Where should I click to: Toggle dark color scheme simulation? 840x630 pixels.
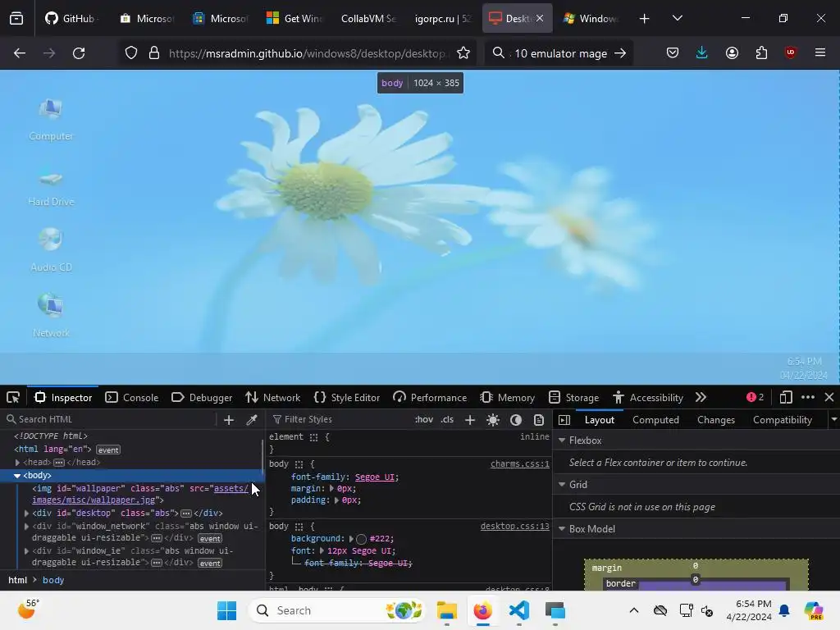point(516,419)
